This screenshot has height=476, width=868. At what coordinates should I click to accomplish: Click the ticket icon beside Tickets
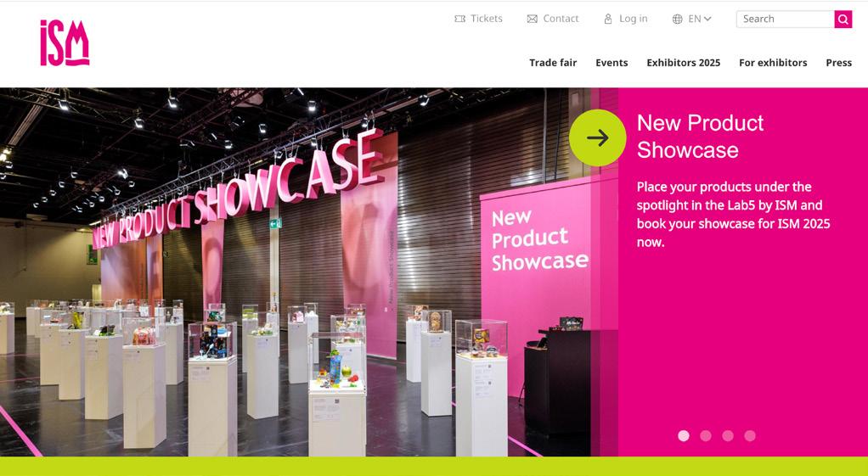tap(459, 19)
